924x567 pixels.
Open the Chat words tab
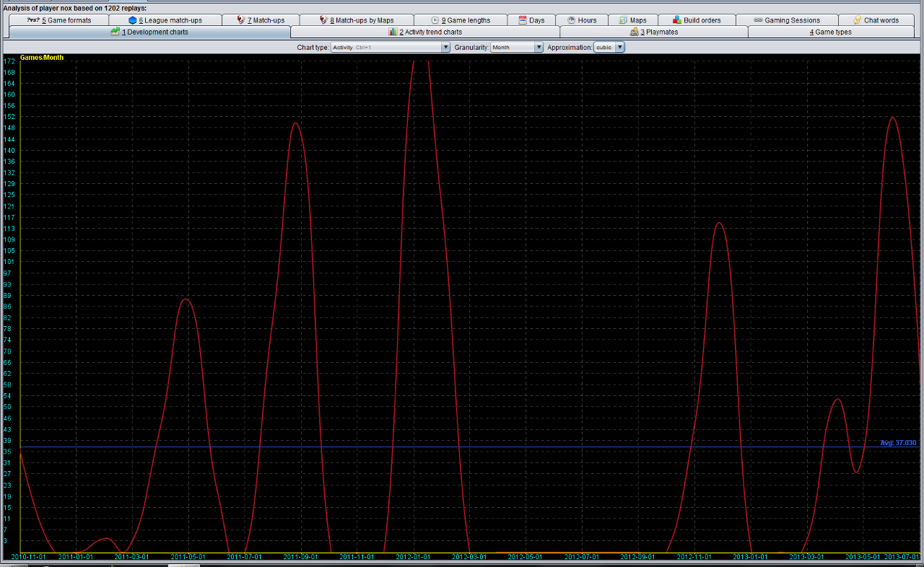[876, 20]
